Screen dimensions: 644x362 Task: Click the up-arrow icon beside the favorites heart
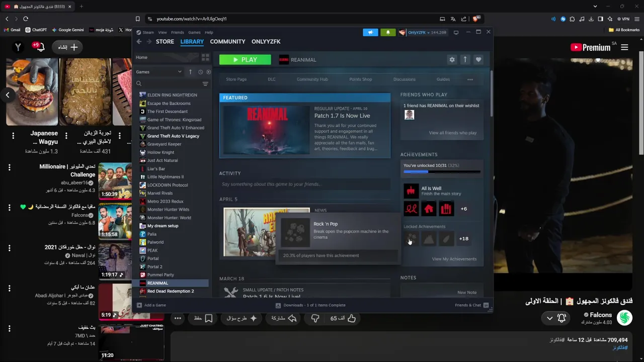tap(465, 59)
